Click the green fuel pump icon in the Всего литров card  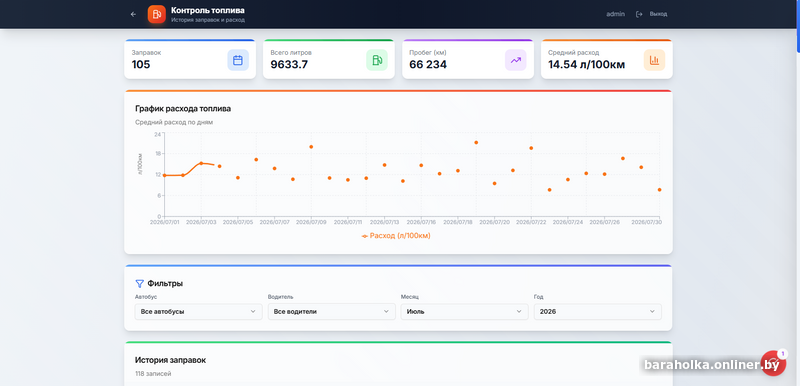coord(377,60)
